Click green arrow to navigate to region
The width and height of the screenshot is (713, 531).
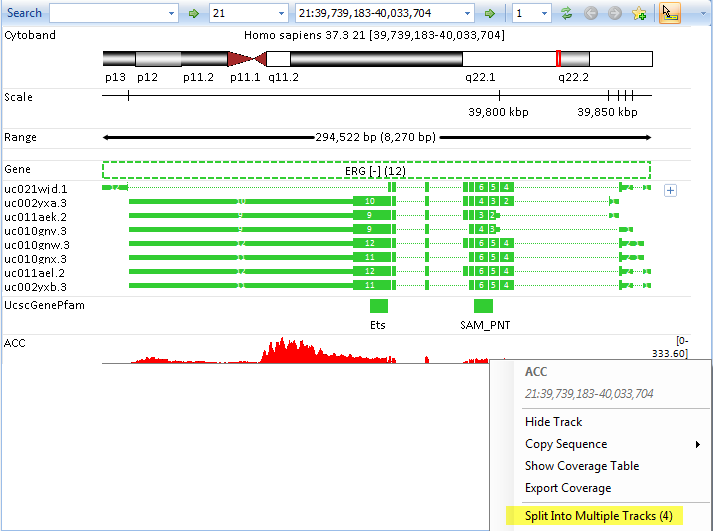490,14
